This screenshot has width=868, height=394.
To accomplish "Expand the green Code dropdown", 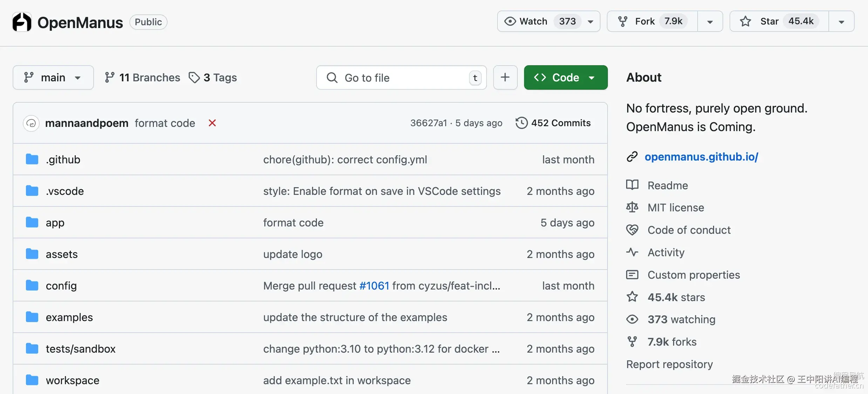I will (x=565, y=77).
